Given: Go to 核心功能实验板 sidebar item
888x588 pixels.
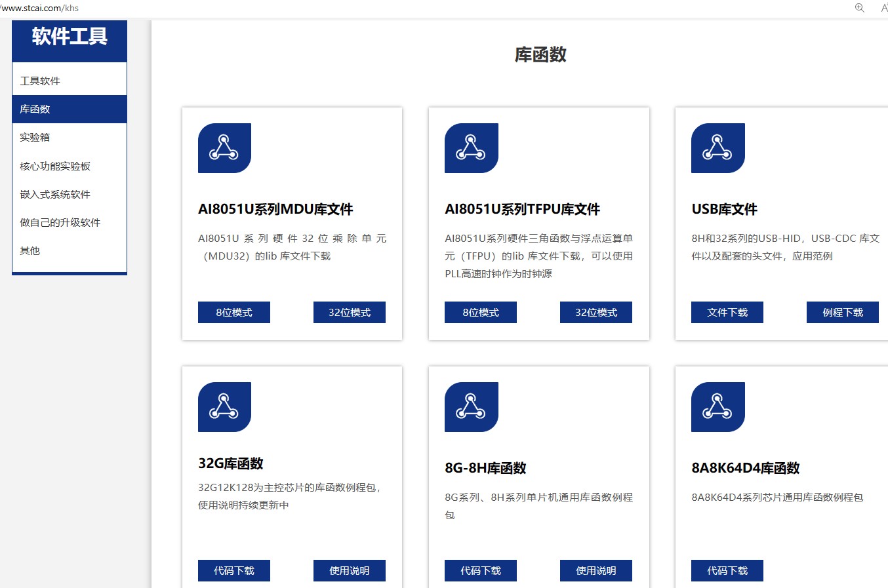Looking at the screenshot, I should coord(70,166).
